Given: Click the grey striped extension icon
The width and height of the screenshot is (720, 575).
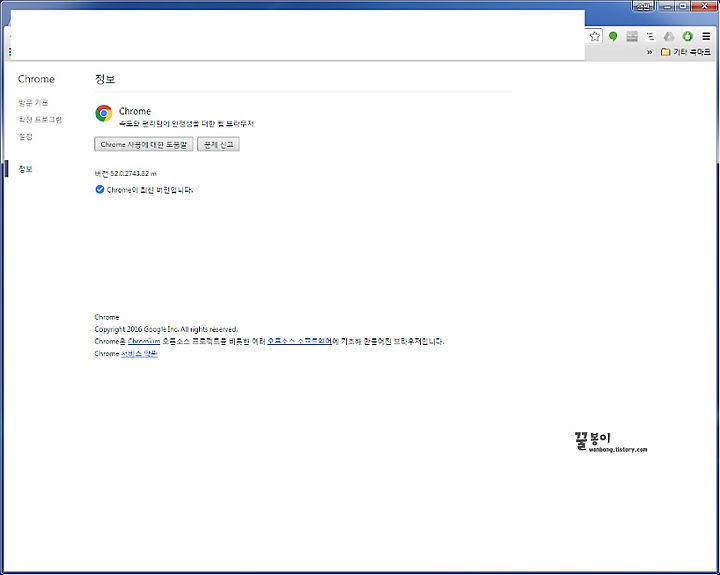Looking at the screenshot, I should [632, 37].
